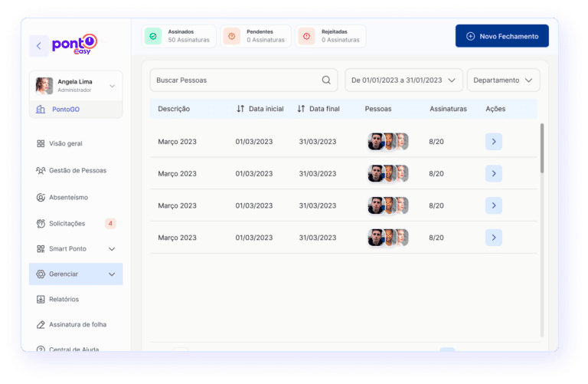The image size is (588, 384).
Task: Open Angela Lima profile avatar
Action: 44,86
